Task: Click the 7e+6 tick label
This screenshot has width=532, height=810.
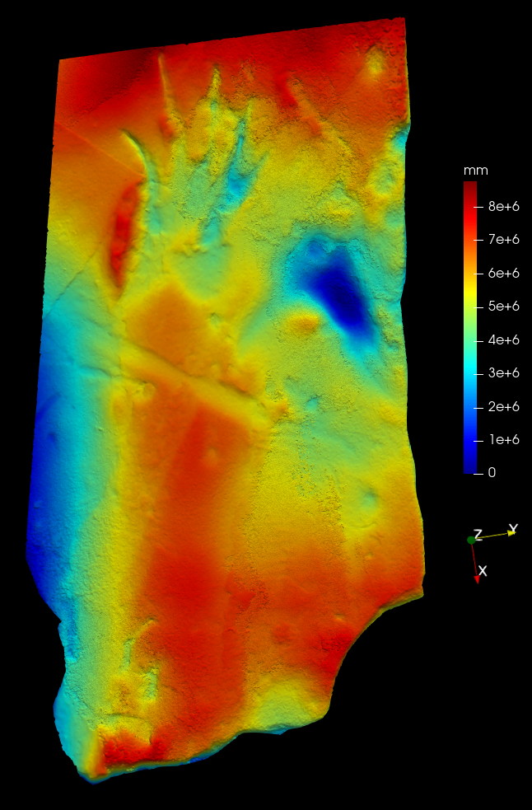Action: coord(503,240)
